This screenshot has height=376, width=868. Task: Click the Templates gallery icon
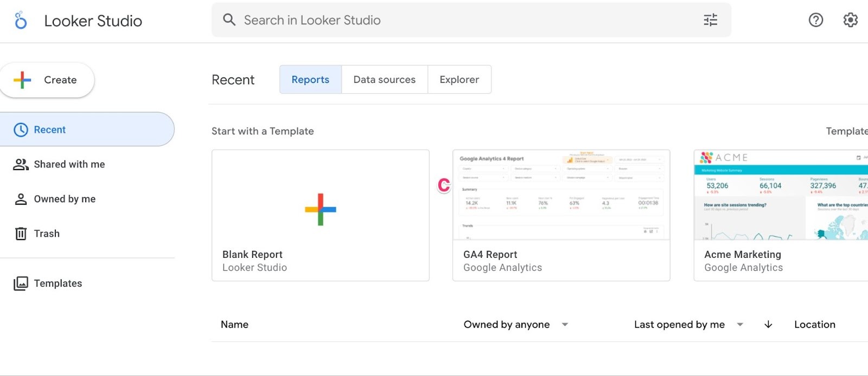click(21, 283)
